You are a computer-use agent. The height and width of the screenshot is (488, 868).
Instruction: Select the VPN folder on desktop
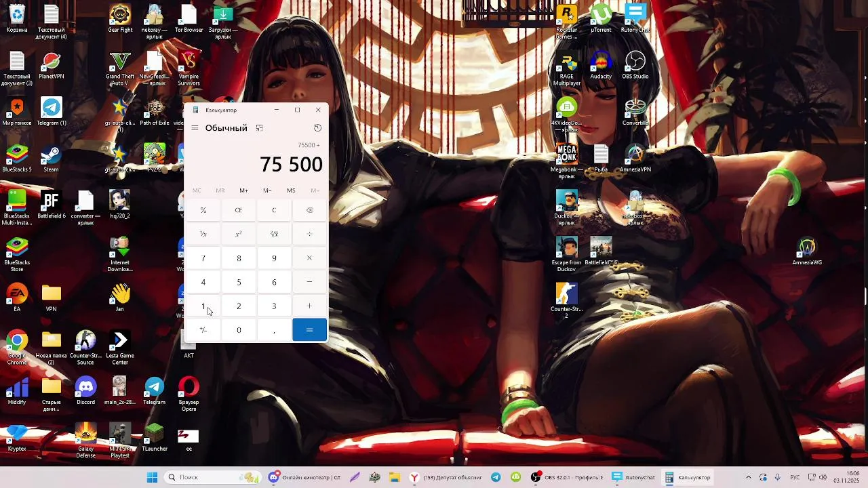pos(52,298)
